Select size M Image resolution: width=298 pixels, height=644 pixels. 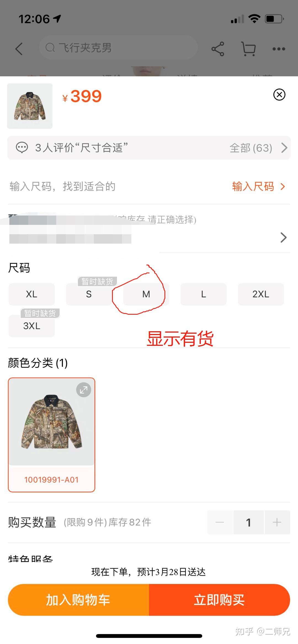coord(146,294)
